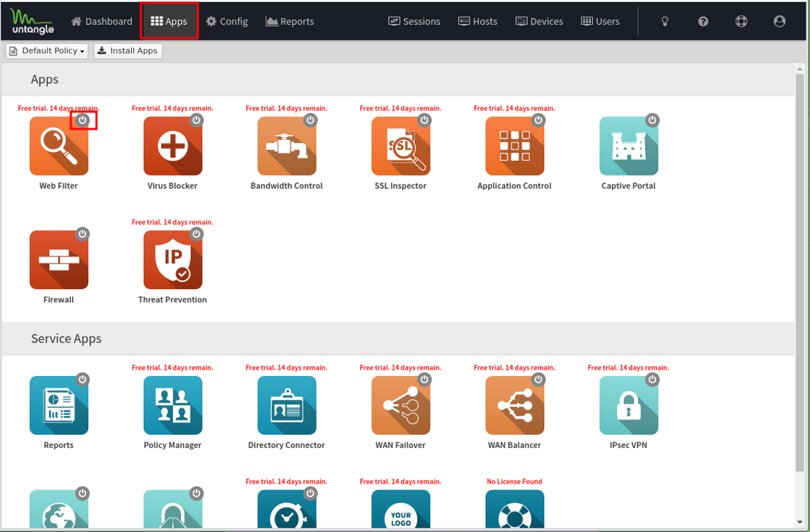
Task: Toggle power on WAN Failover
Action: click(424, 380)
